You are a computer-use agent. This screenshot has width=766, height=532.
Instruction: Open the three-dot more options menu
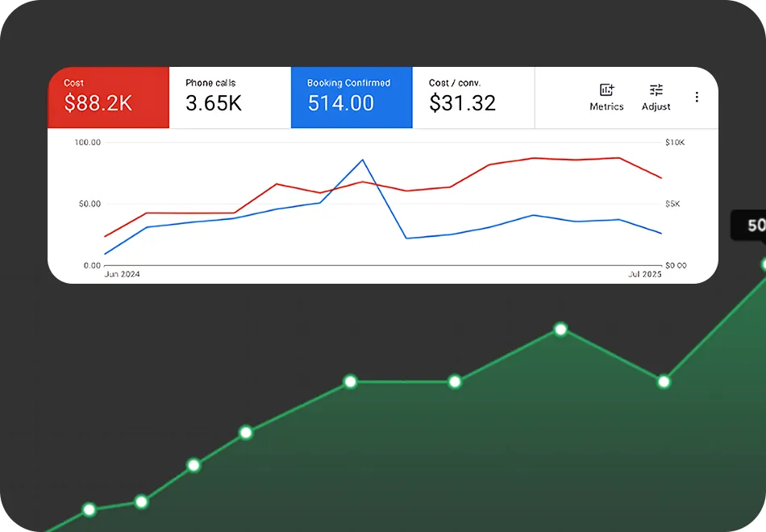click(697, 97)
